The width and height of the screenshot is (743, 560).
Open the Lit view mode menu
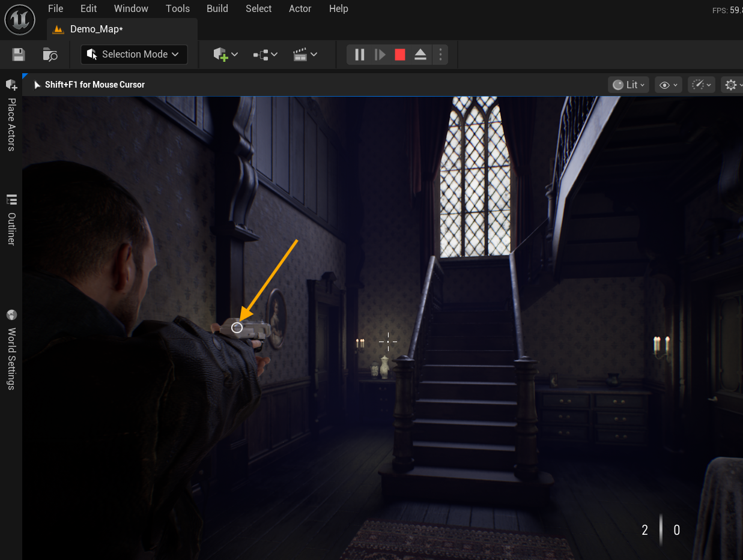628,85
